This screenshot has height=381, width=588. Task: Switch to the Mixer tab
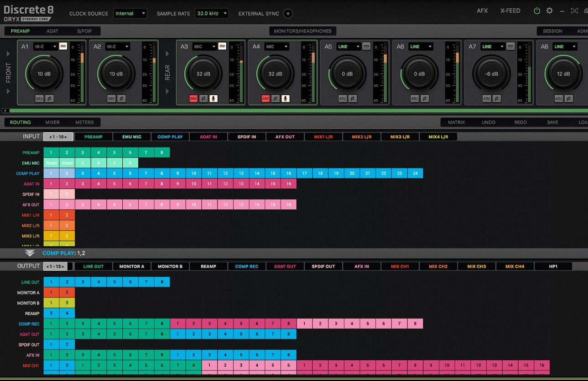tap(52, 122)
